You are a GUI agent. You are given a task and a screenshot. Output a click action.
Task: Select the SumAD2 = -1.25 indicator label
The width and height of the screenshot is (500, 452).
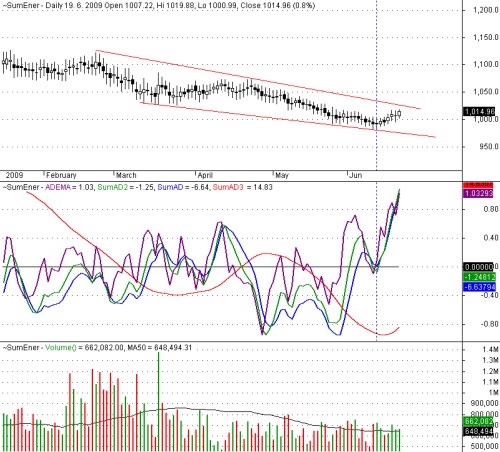(x=125, y=187)
